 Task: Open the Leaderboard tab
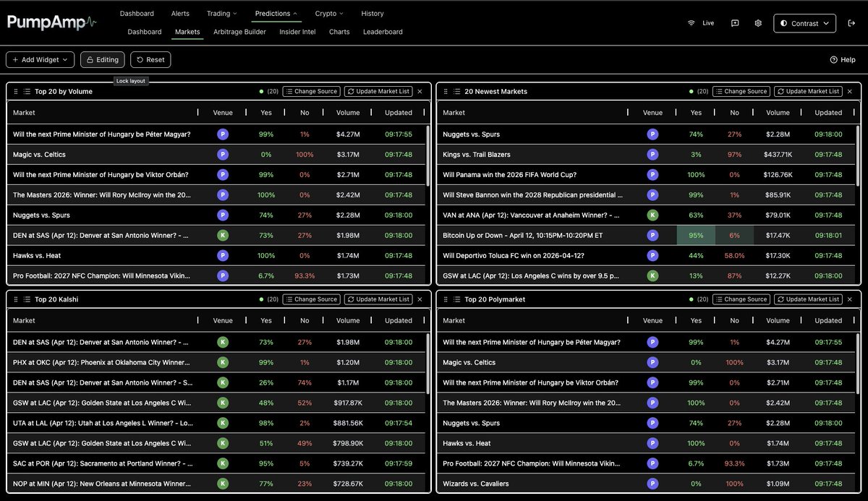pyautogui.click(x=383, y=32)
